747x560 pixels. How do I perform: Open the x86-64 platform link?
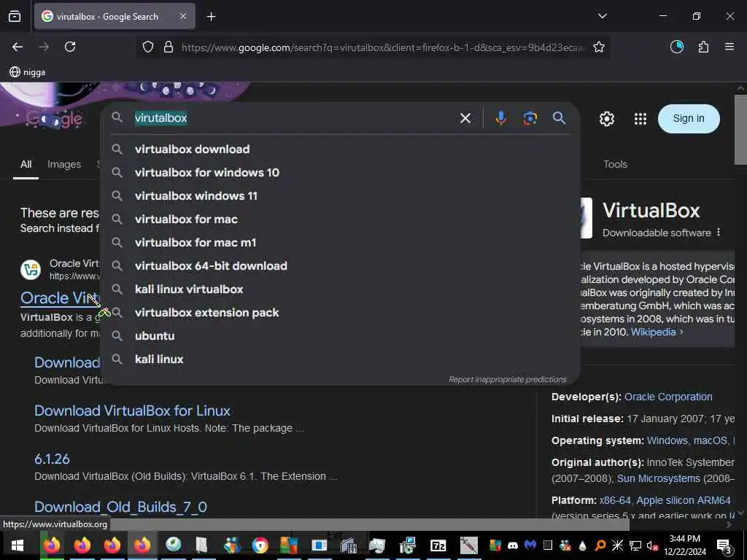click(x=615, y=500)
